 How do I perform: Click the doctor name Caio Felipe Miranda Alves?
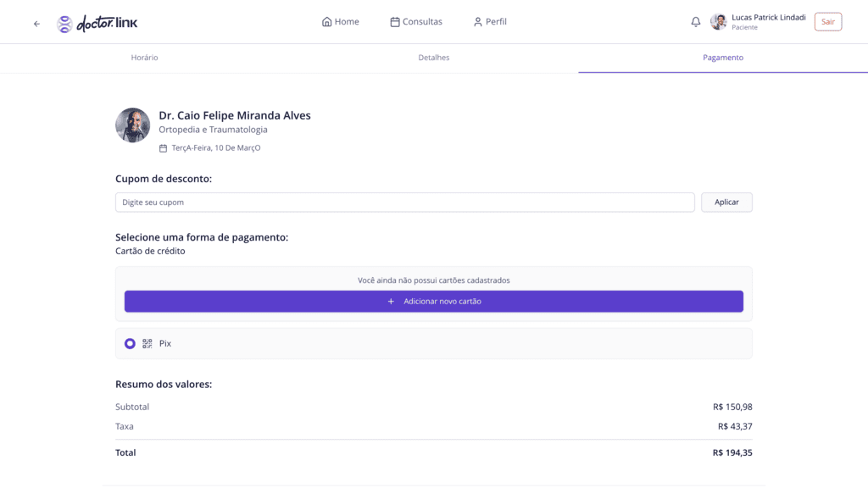(x=235, y=115)
